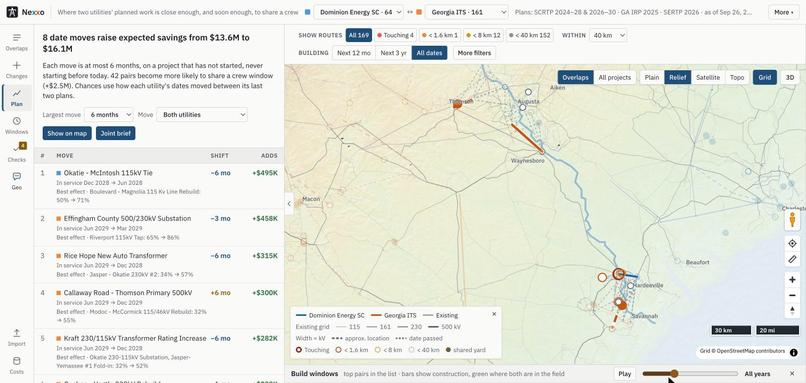The width and height of the screenshot is (806, 383).
Task: Click the Thomson touching marker on map
Action: coord(457,104)
